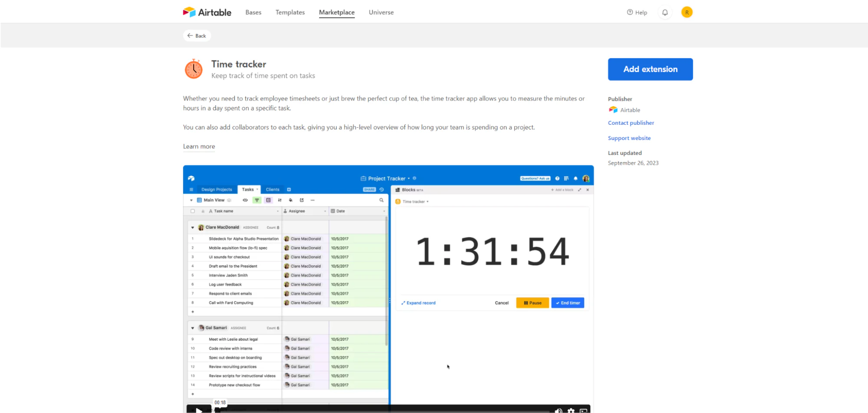Image resolution: width=868 pixels, height=413 pixels.
Task: Open Help in the header
Action: tap(637, 13)
